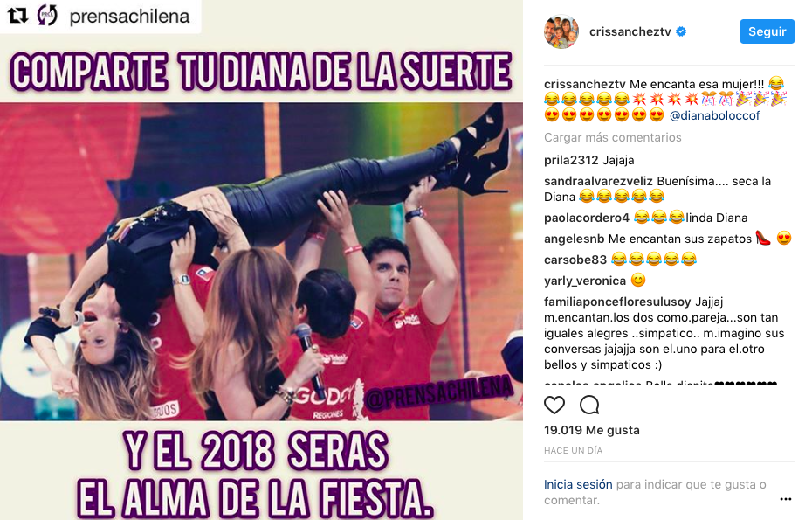Click the HACE UN DÍA timestamp

pyautogui.click(x=574, y=451)
